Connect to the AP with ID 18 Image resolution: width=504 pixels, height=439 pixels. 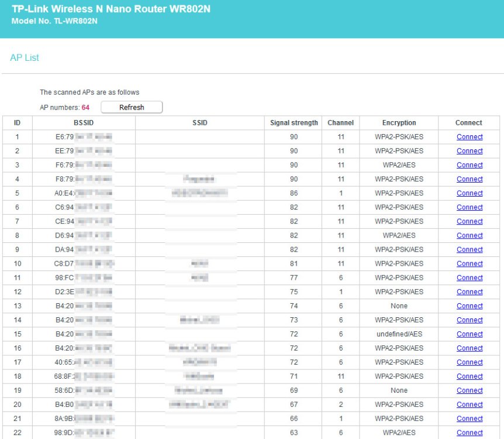pos(470,376)
